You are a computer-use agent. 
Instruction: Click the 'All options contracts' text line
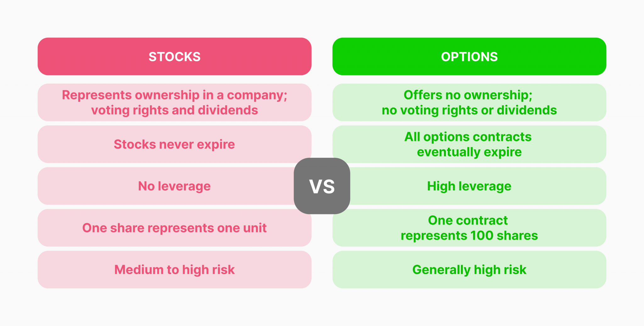468,137
